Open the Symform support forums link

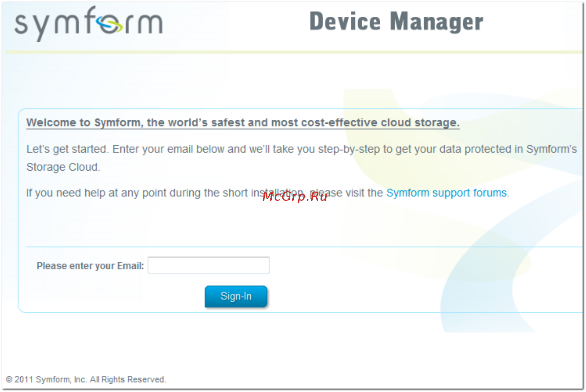[447, 193]
